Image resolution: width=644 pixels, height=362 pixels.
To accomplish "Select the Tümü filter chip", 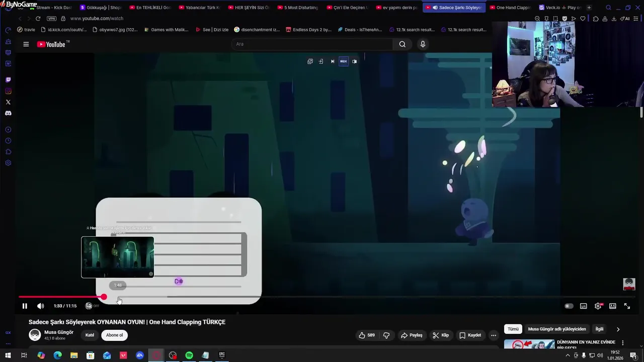I will pyautogui.click(x=513, y=329).
